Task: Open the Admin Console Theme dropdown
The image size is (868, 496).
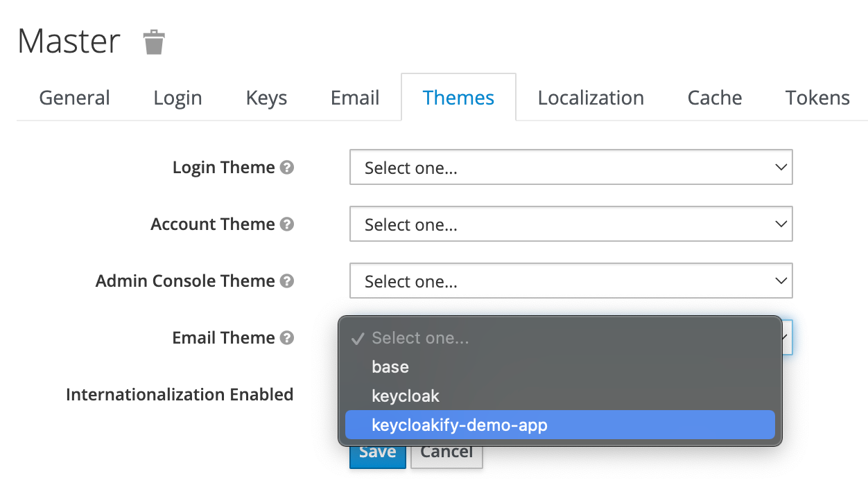Action: coord(571,281)
